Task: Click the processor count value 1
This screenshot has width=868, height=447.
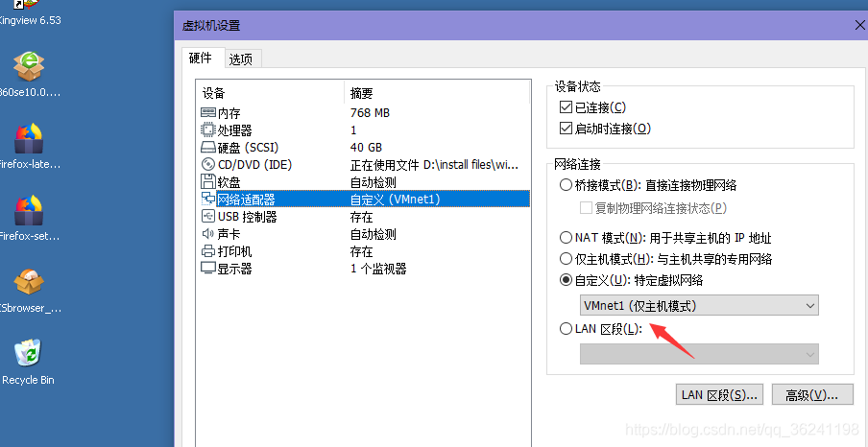Action: pos(353,130)
